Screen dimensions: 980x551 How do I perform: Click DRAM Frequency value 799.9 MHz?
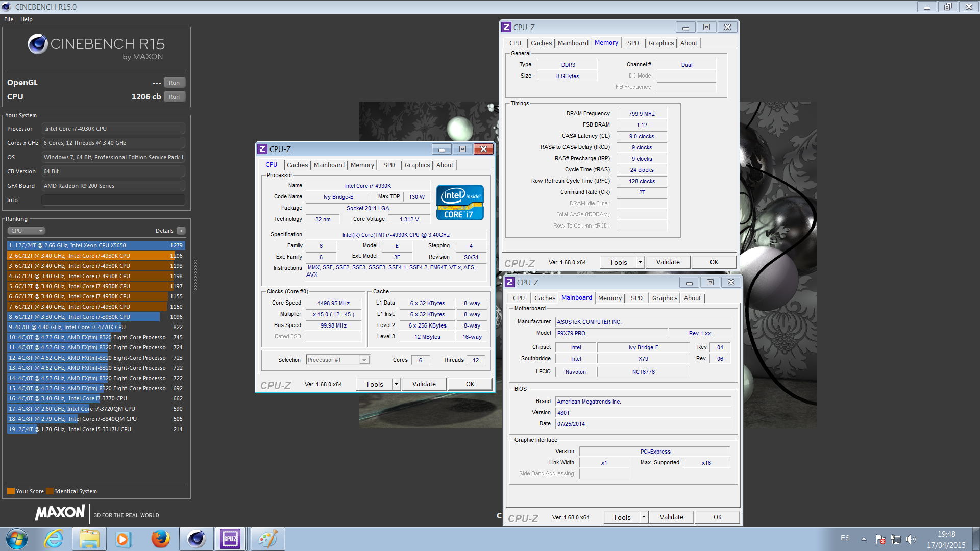tap(642, 114)
